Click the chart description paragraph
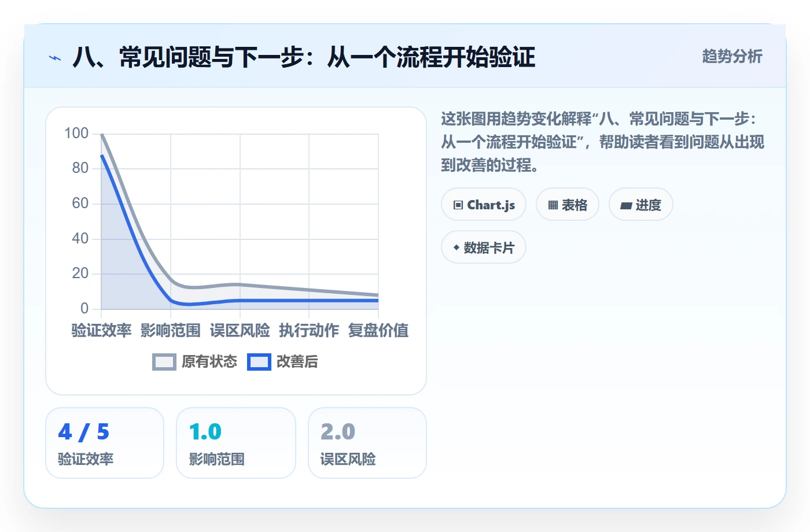Viewport: 810px width, 532px height. click(x=602, y=142)
